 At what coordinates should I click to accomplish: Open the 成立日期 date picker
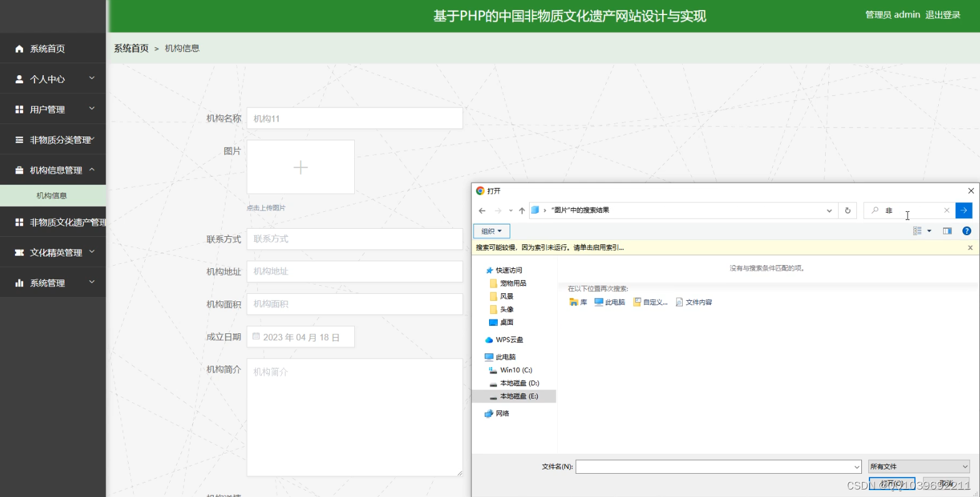[300, 337]
